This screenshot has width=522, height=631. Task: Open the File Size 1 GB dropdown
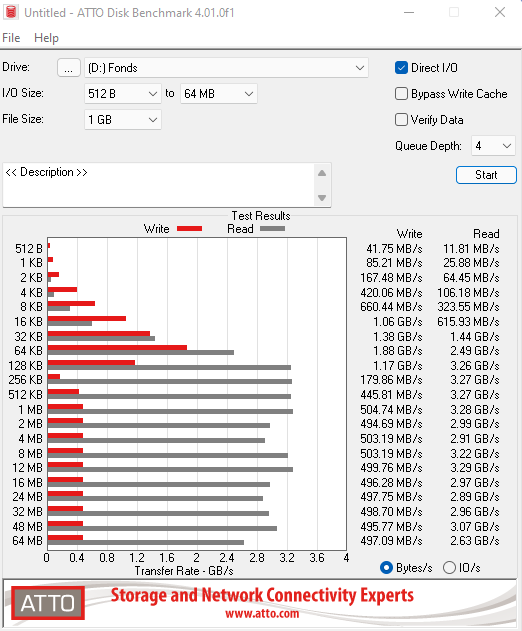(123, 120)
